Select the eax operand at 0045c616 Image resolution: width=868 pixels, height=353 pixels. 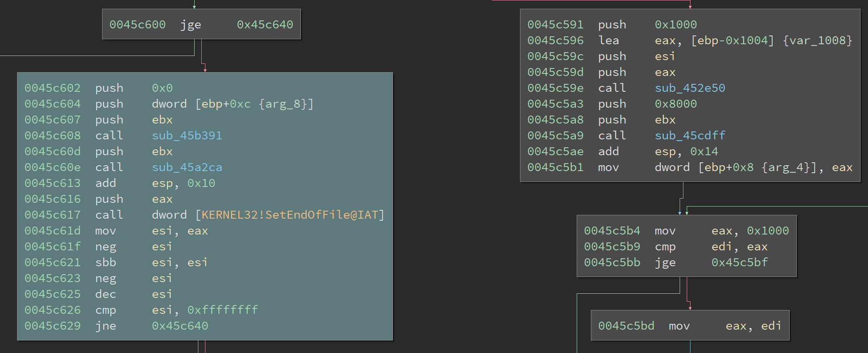[162, 199]
